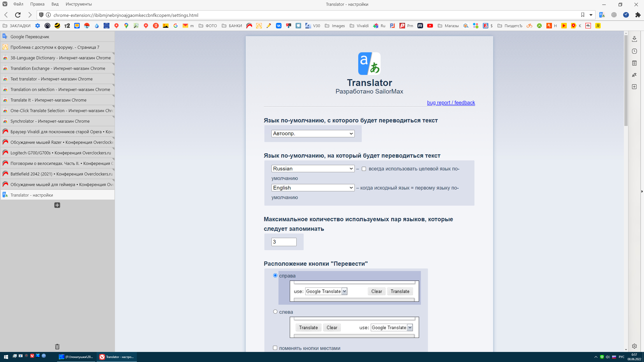Click the bookmark page icon in address bar
The height and width of the screenshot is (362, 644).
pos(583,15)
